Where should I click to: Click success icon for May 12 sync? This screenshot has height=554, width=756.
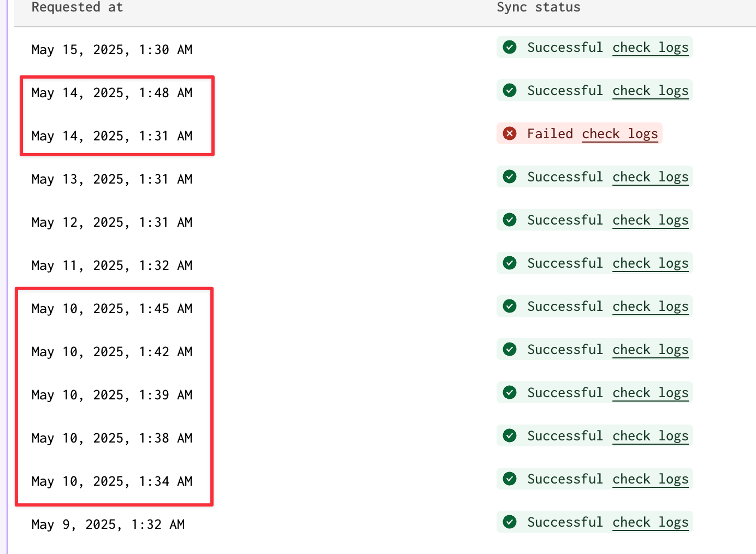coord(510,220)
